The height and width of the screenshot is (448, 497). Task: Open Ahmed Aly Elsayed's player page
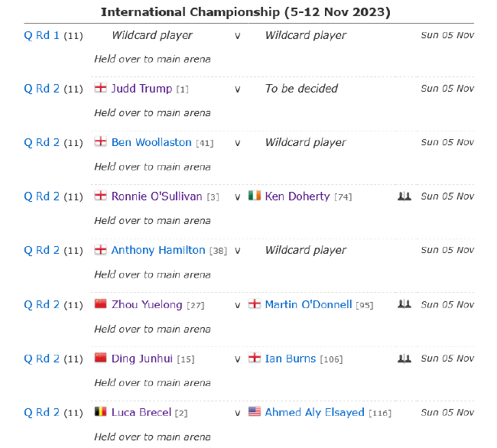[314, 412]
